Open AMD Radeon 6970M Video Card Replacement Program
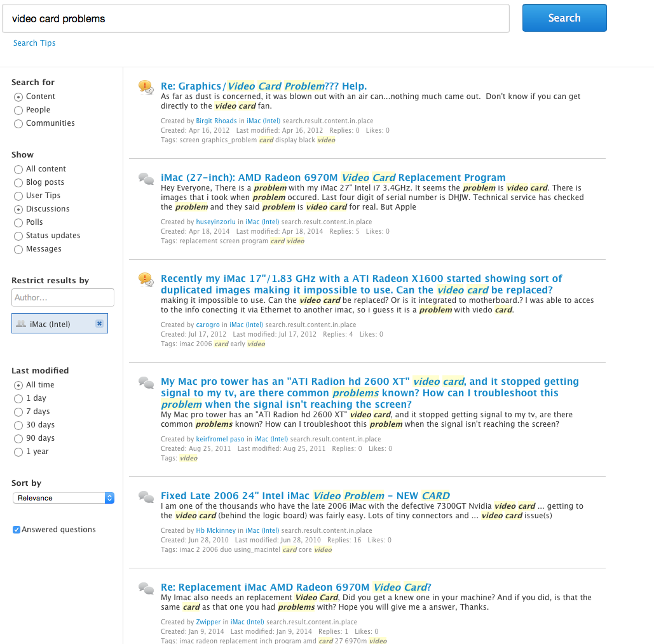Image resolution: width=654 pixels, height=644 pixels. [333, 177]
